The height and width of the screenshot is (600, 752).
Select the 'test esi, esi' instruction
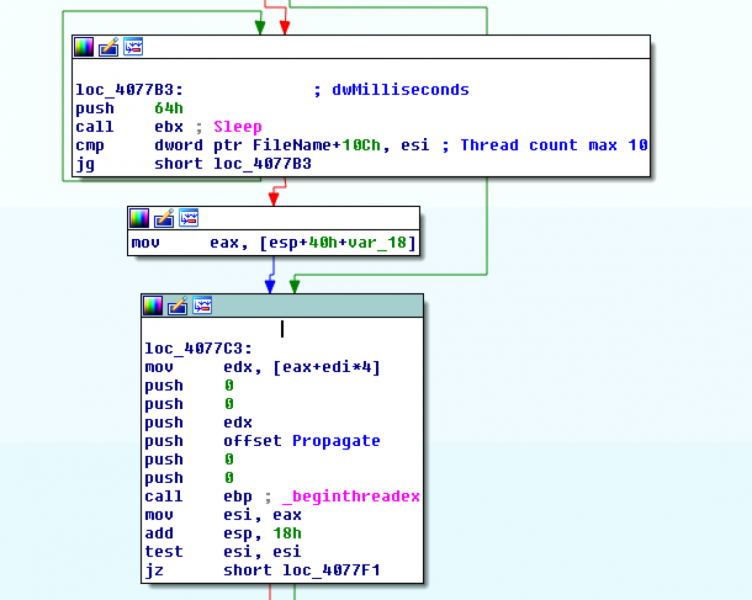(x=223, y=552)
